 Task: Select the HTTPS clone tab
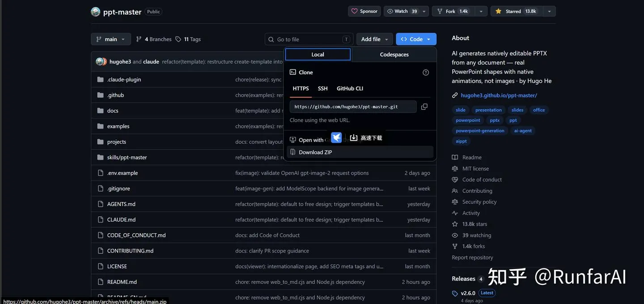click(301, 89)
